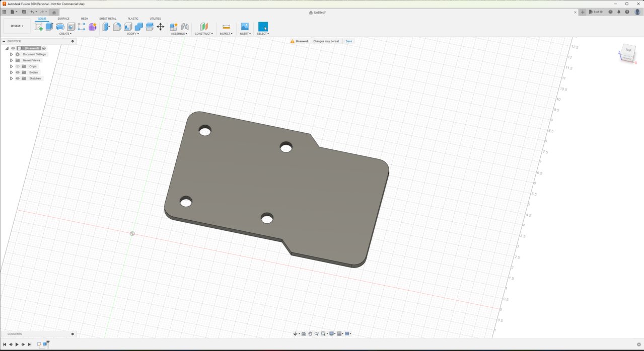Open the notifications bell
Screen dimensions: 644x351
(619, 12)
